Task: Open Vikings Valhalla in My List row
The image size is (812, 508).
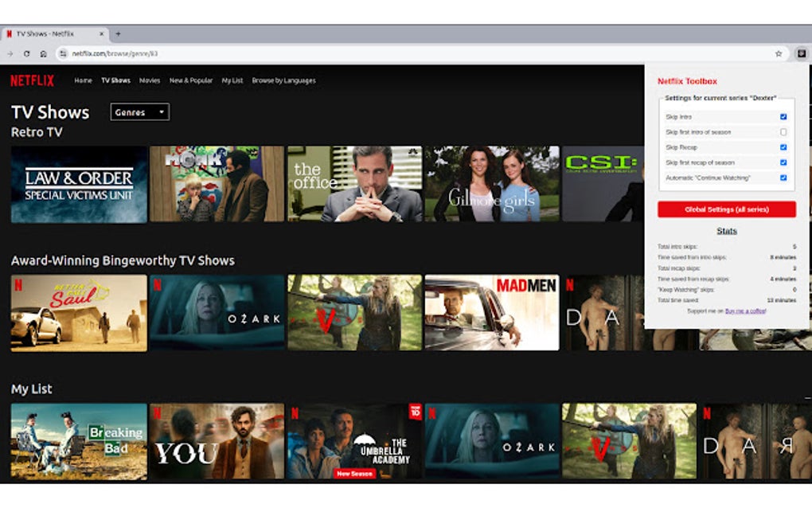Action: pos(629,441)
